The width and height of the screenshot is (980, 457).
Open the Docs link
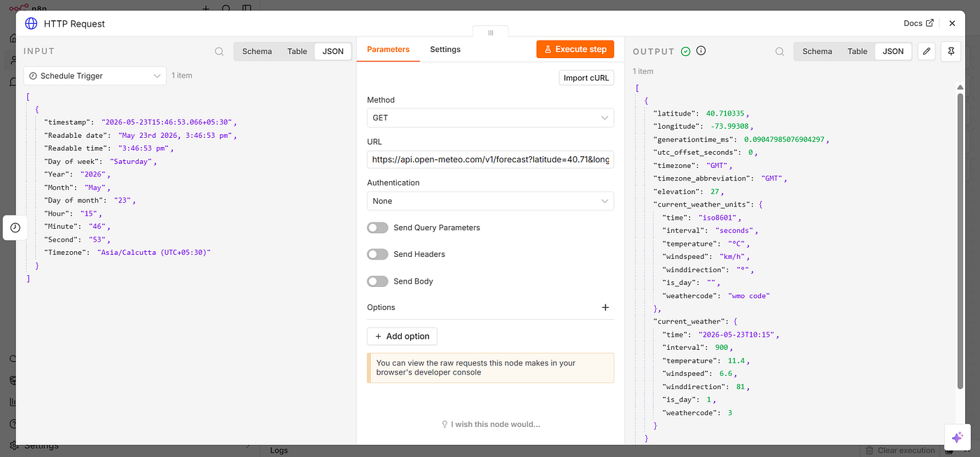918,23
